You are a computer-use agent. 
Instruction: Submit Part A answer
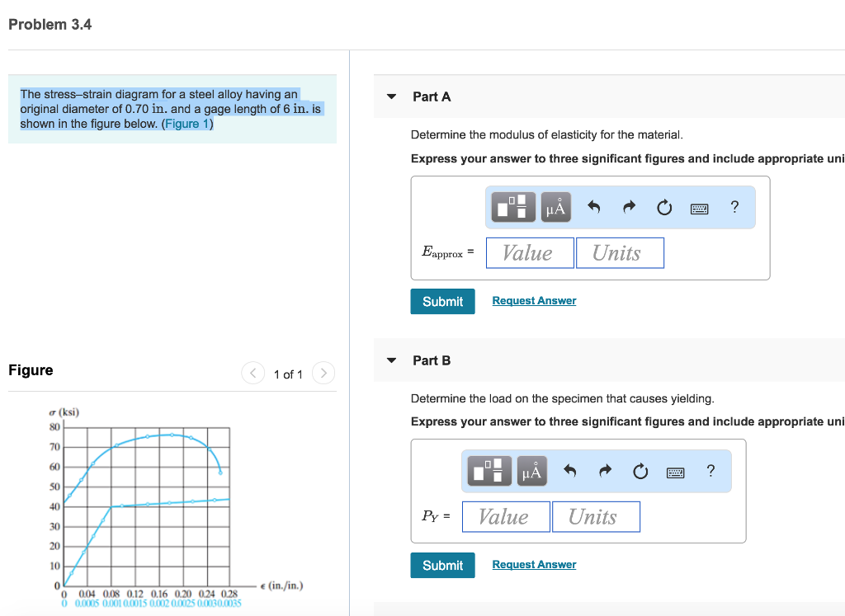click(442, 302)
